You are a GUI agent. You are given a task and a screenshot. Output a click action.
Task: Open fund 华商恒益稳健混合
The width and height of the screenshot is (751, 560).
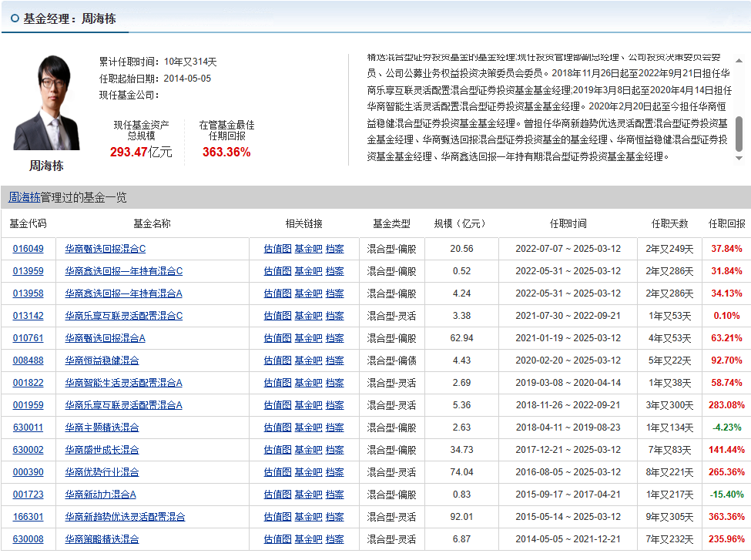[x=102, y=360]
